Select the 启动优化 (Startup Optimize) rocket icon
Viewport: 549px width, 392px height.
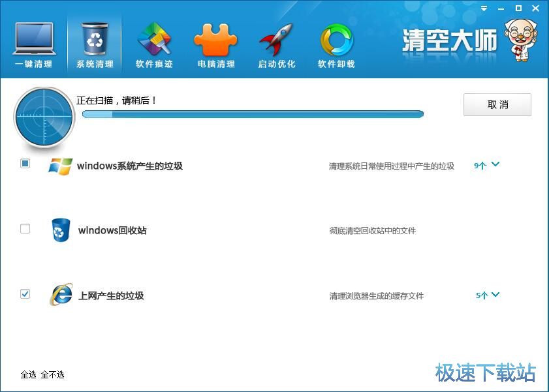pos(276,38)
